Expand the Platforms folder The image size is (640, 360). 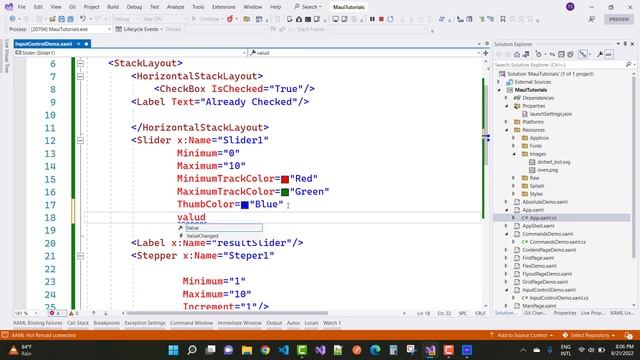(x=506, y=122)
